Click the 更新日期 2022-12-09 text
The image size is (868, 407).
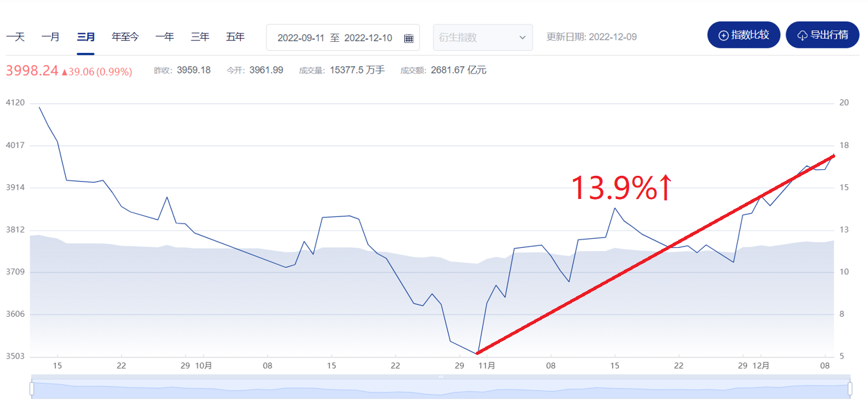[592, 37]
